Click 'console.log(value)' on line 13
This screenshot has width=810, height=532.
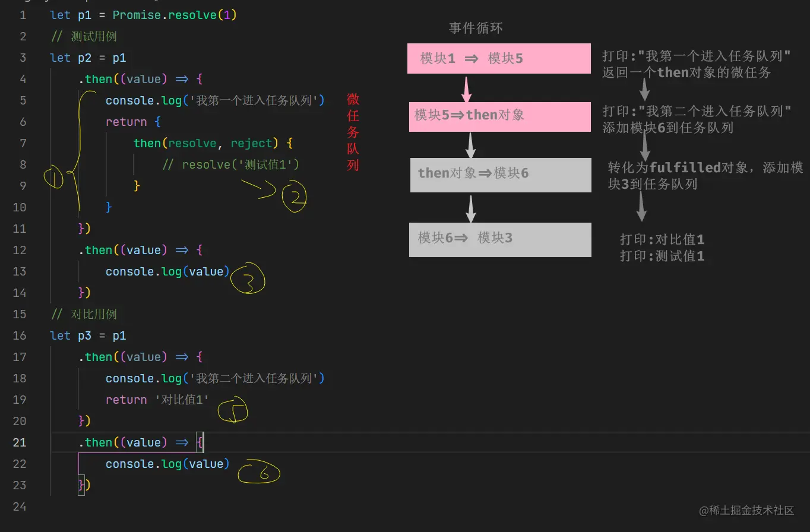tap(167, 271)
